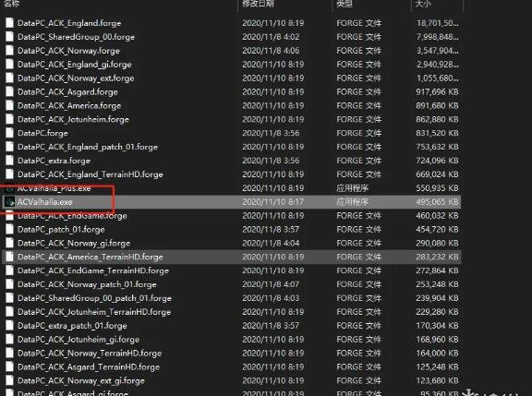This screenshot has height=396, width=532.
Task: Sort by the 名称 (Name) column header
Action: point(11,4)
